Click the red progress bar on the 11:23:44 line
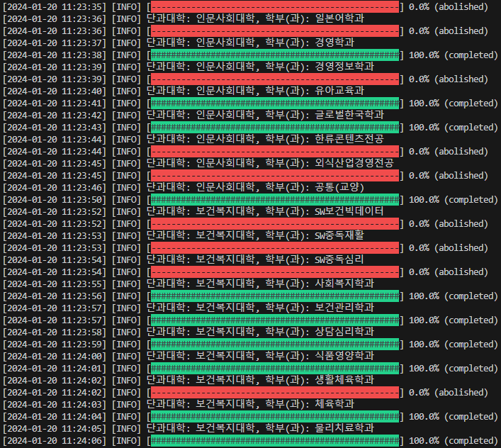 tap(275, 152)
